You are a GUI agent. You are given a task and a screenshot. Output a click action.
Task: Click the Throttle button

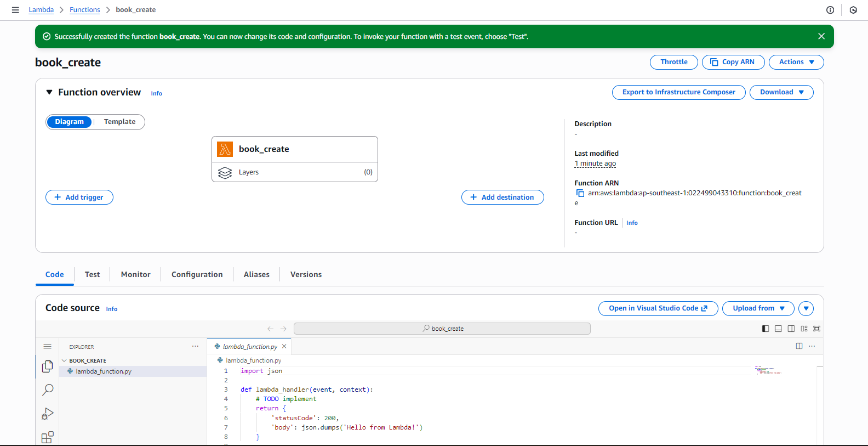pos(674,62)
